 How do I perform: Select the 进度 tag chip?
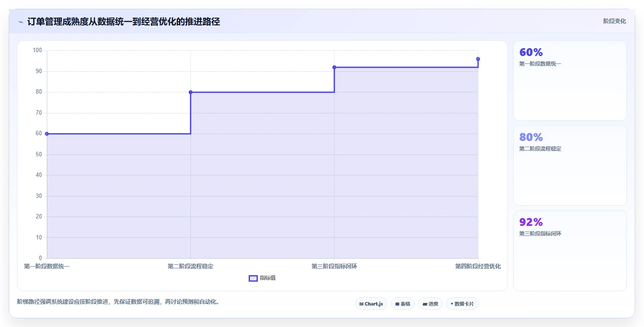[430, 303]
